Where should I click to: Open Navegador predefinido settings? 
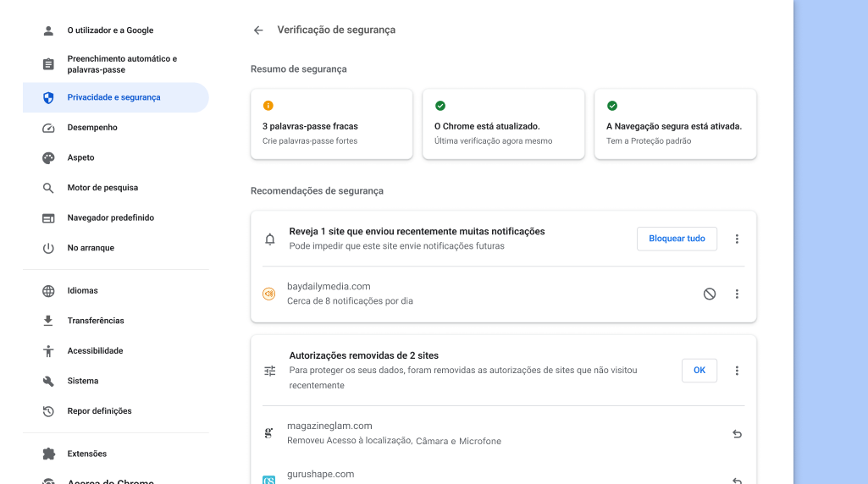click(x=116, y=218)
